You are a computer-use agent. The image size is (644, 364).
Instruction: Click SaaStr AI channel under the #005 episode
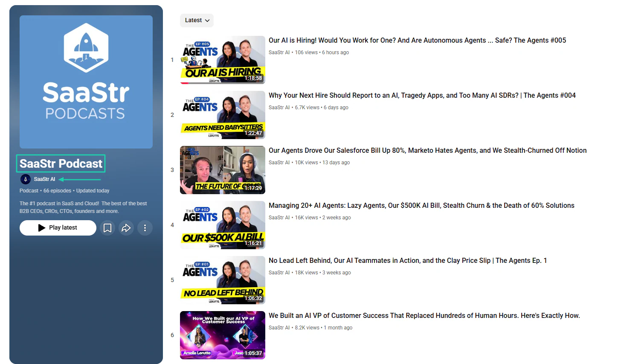(x=279, y=52)
